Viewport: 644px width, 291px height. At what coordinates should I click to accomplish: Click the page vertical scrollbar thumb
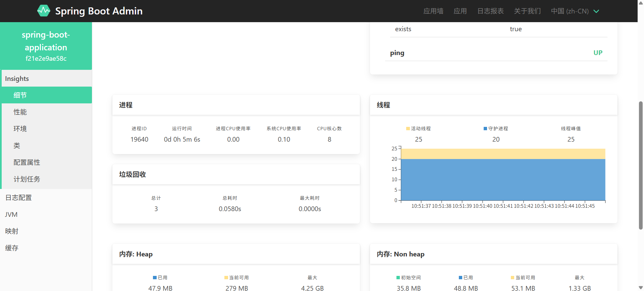(641, 165)
